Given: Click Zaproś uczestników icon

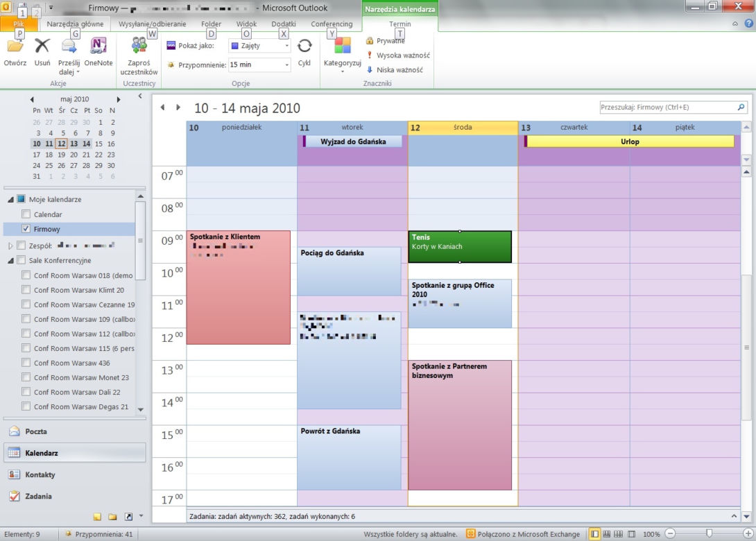Looking at the screenshot, I should [139, 46].
